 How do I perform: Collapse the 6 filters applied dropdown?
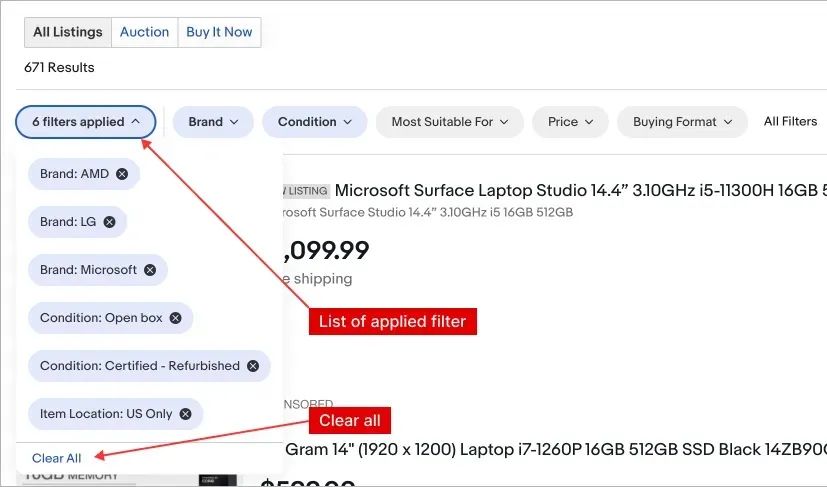tap(86, 122)
